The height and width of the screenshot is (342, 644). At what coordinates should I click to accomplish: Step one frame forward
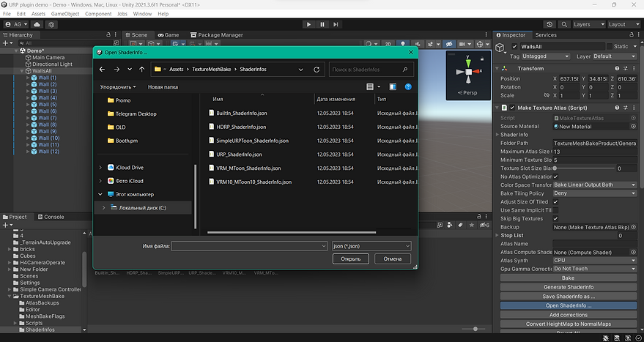point(336,25)
